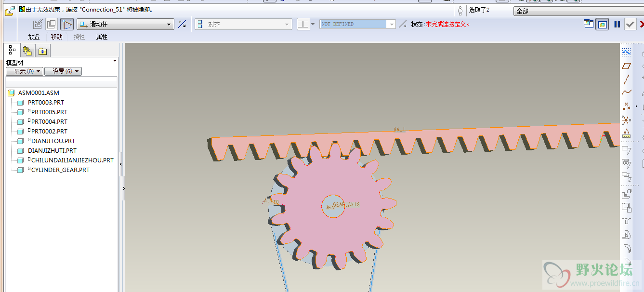Toggle the convert constraints to mechanism connection icon
The width and height of the screenshot is (644, 292).
(x=67, y=24)
